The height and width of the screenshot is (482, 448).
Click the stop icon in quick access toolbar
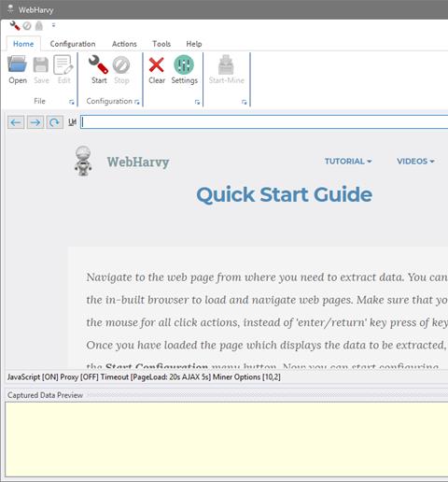(27, 26)
